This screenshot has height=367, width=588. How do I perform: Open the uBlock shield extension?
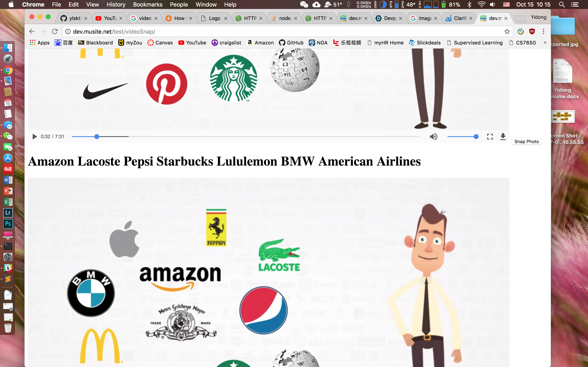(532, 32)
